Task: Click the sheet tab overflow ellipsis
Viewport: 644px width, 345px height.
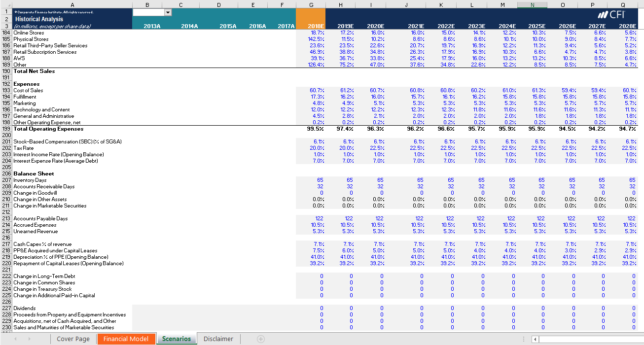Action: [x=524, y=339]
